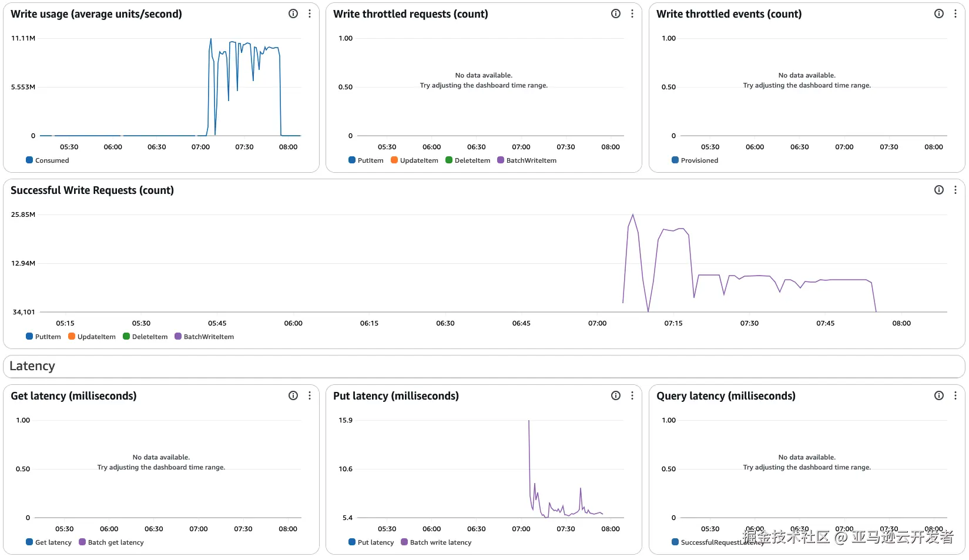Viewport: 969px width, 560px height.
Task: Open info for Write usage widget
Action: point(293,14)
